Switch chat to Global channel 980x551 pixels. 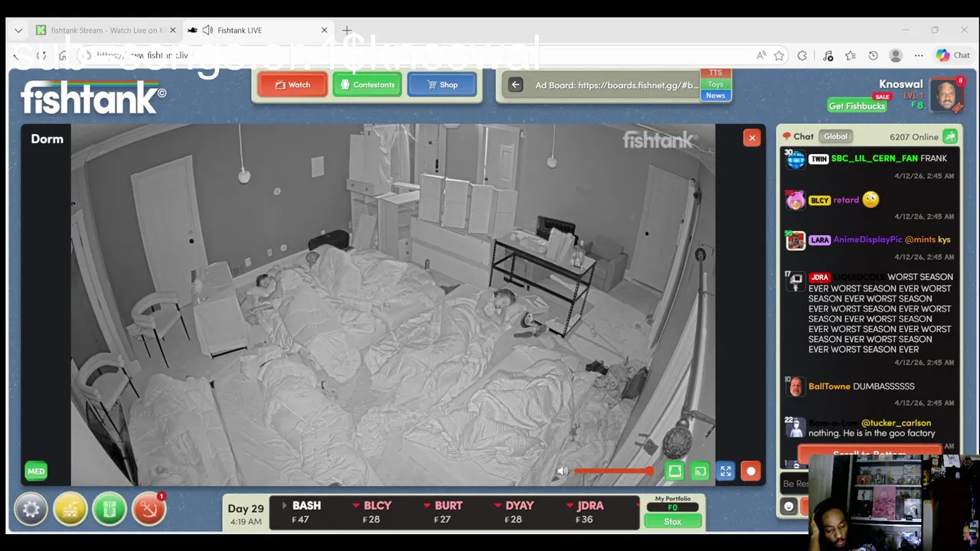coord(835,136)
